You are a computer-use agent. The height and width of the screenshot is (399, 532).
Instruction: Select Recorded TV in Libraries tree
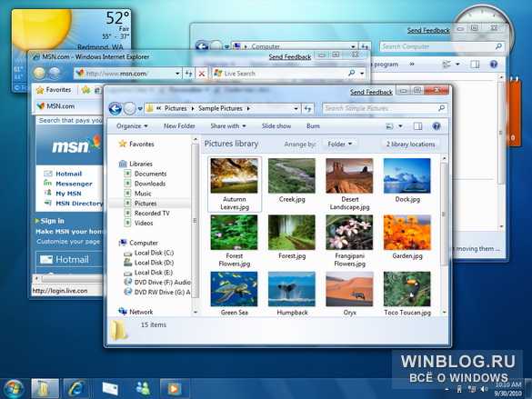point(152,214)
